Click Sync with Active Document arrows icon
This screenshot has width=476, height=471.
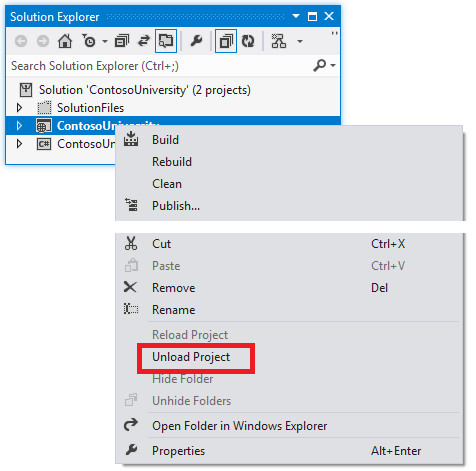click(144, 41)
